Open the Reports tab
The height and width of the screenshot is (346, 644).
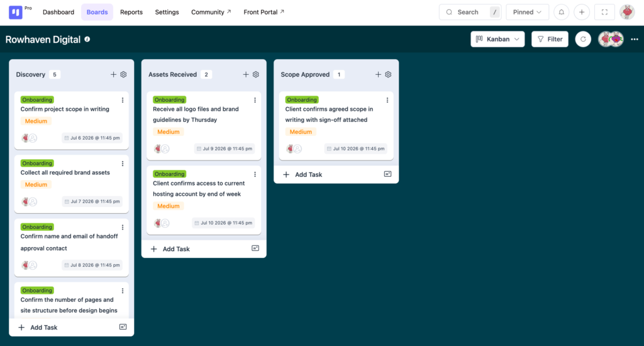[x=131, y=13]
